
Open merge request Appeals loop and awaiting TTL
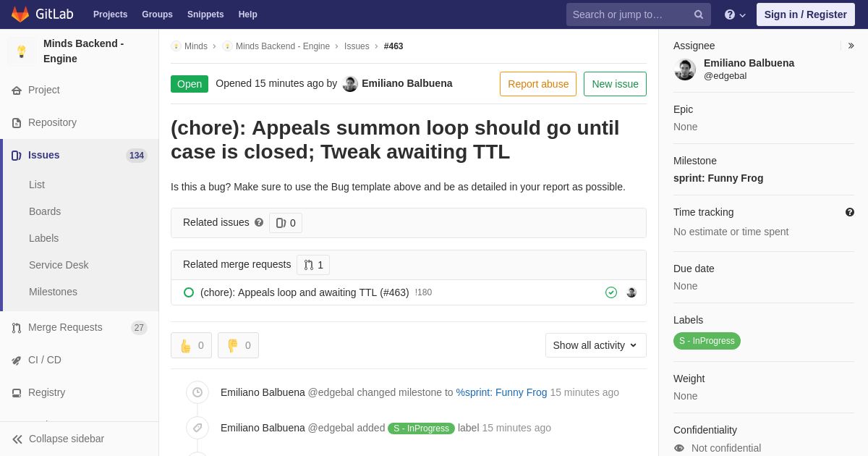click(305, 292)
